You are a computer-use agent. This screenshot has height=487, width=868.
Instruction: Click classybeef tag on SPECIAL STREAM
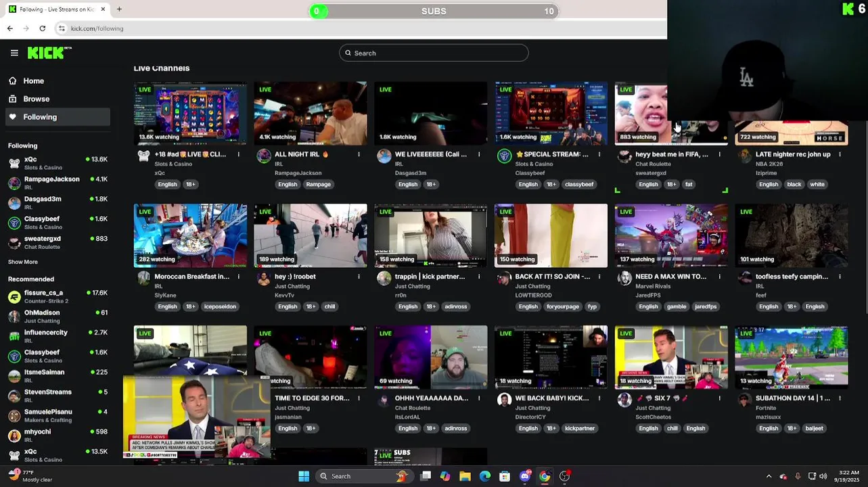[579, 184]
